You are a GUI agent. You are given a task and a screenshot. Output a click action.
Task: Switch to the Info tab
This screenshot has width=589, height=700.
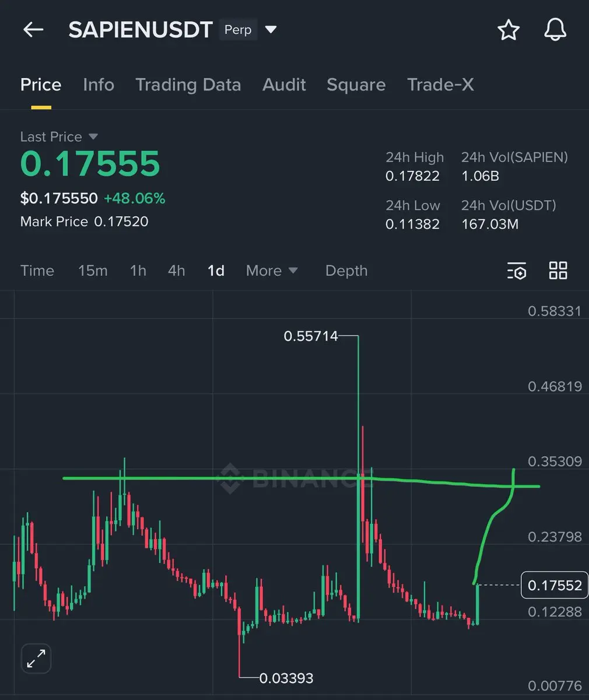point(99,85)
